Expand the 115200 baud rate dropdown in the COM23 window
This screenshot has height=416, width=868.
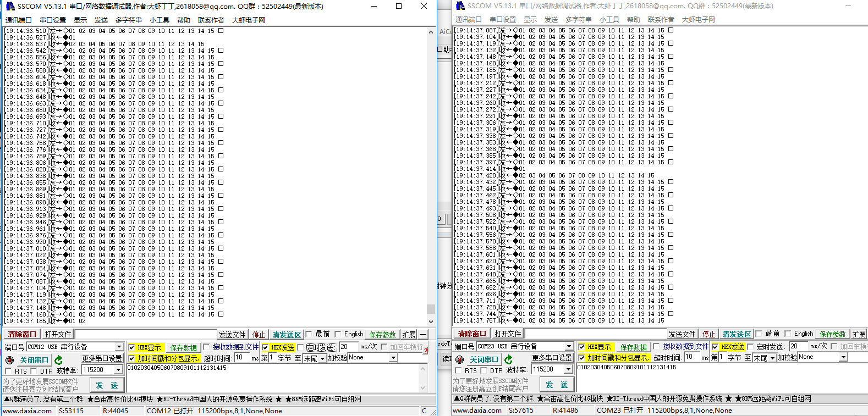(x=568, y=369)
